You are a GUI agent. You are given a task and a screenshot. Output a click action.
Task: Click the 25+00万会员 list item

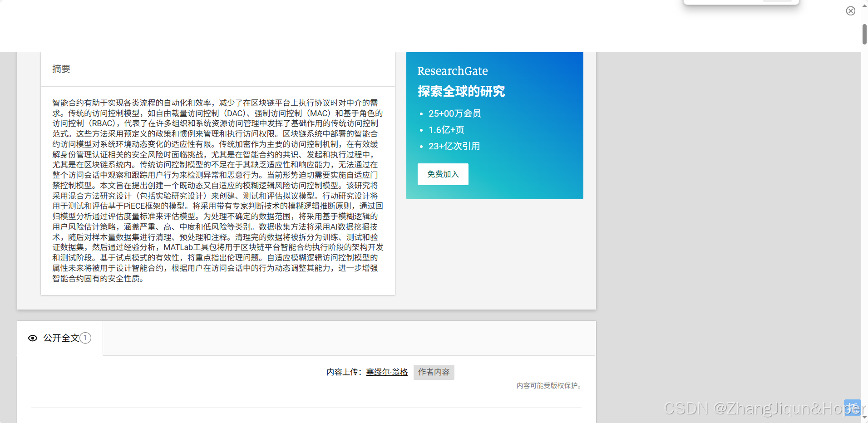[454, 113]
